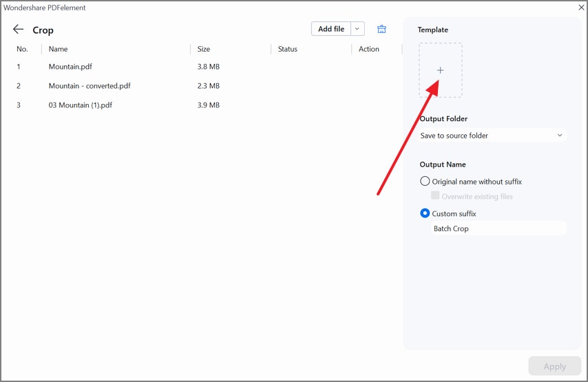The image size is (588, 382).
Task: Click the No. column header
Action: tap(22, 49)
